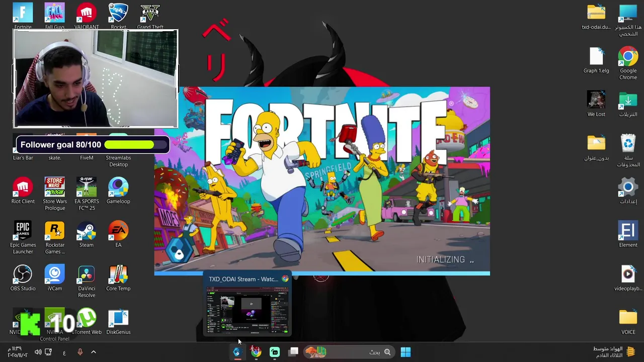Open the OBS Studio shortcut

pos(23,278)
